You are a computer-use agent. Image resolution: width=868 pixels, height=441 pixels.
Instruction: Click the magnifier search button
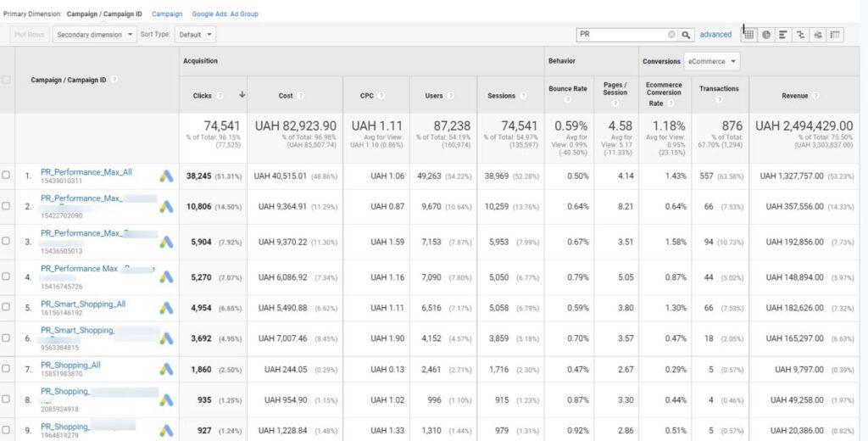(687, 35)
